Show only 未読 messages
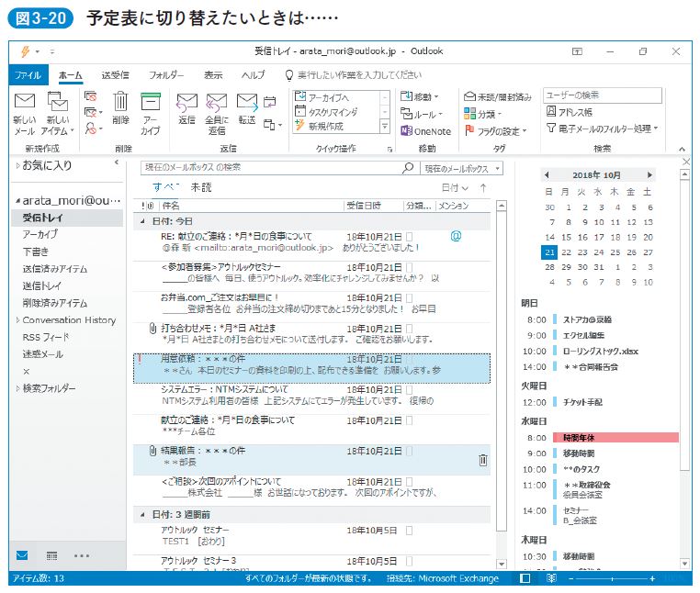Screen dimensions: 700x593 point(201,187)
